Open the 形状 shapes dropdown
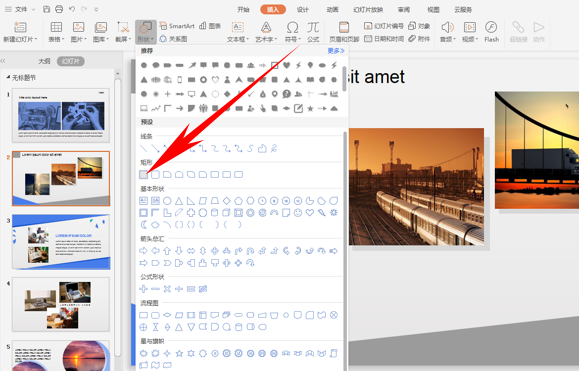The width and height of the screenshot is (579, 371). [145, 32]
